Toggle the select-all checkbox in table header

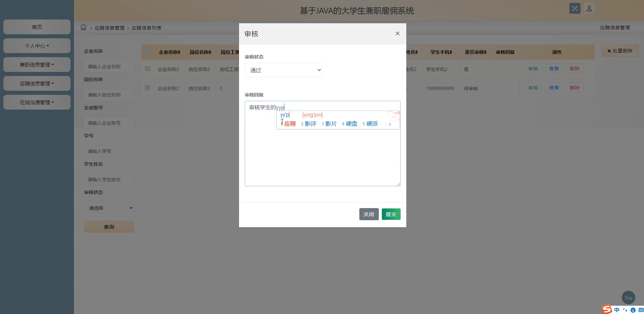coord(148,52)
